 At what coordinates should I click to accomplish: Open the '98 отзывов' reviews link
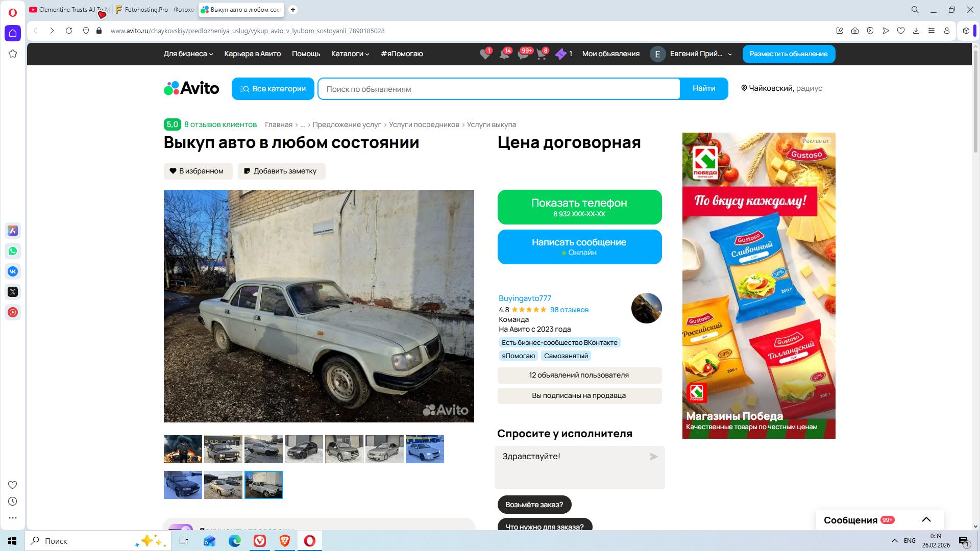coord(569,310)
